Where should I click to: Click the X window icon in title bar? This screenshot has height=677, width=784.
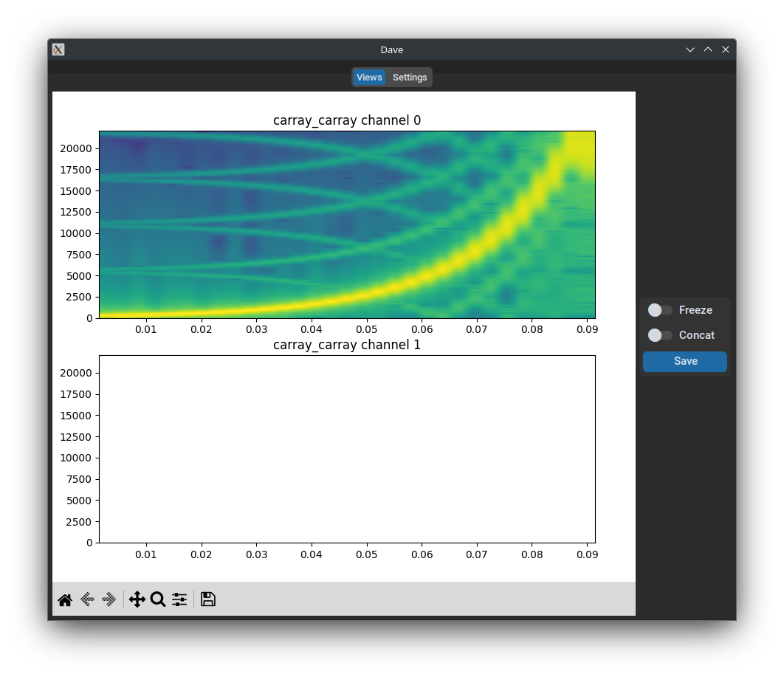58,49
